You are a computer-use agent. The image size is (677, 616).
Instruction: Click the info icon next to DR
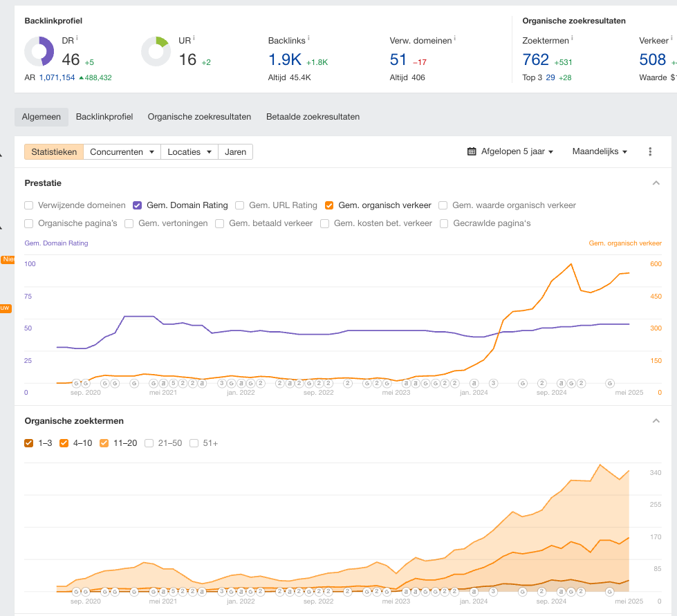[x=77, y=38]
